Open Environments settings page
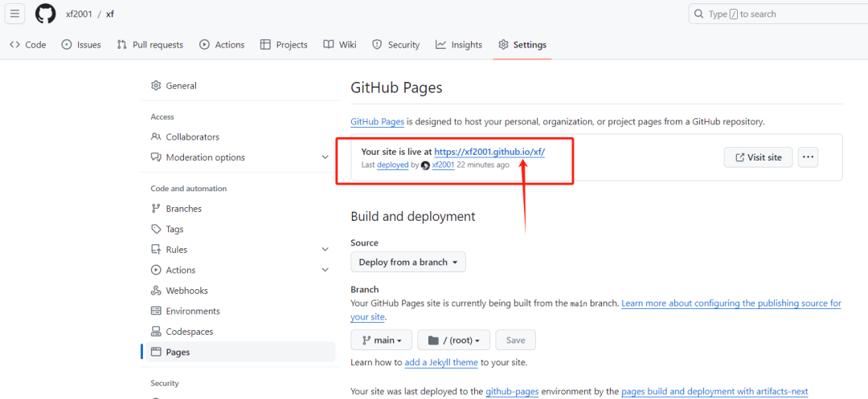This screenshot has height=399, width=868. (x=241, y=311)
